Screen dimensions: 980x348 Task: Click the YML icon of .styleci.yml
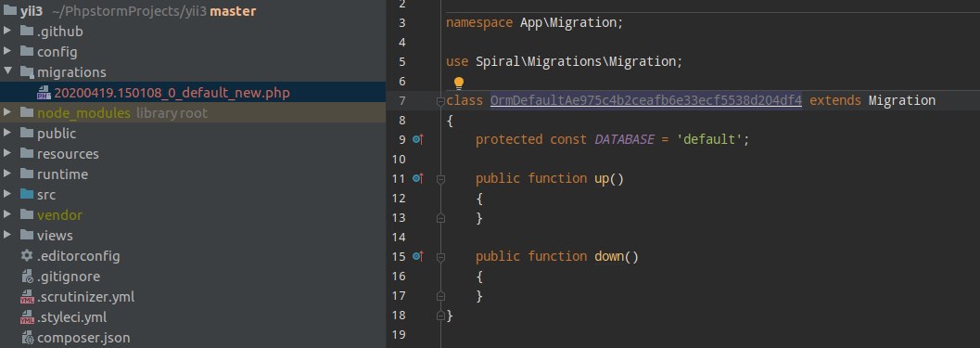tap(27, 317)
